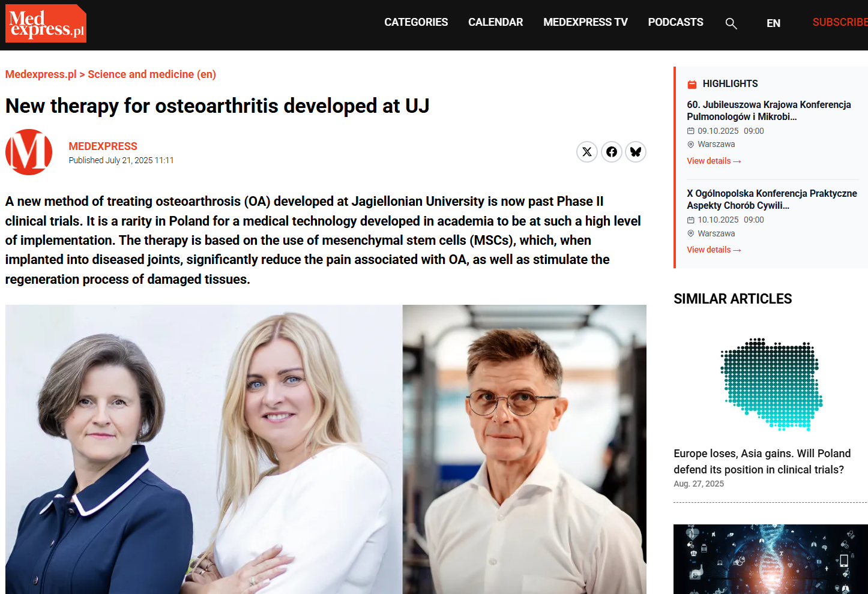
Task: Open the Podcasts section
Action: click(675, 22)
